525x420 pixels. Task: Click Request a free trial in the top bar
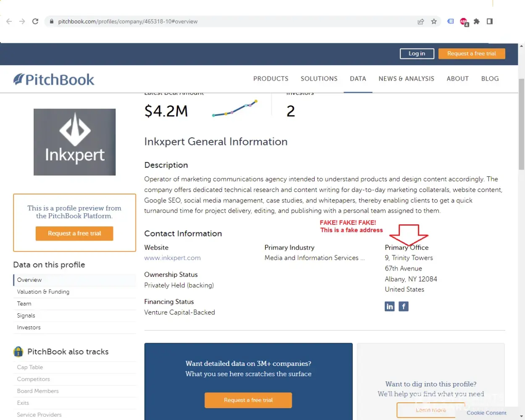coord(471,54)
